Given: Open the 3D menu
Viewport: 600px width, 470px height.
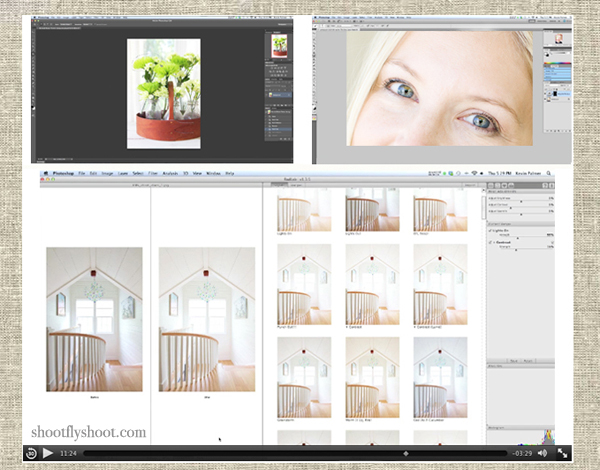Looking at the screenshot, I should point(186,173).
